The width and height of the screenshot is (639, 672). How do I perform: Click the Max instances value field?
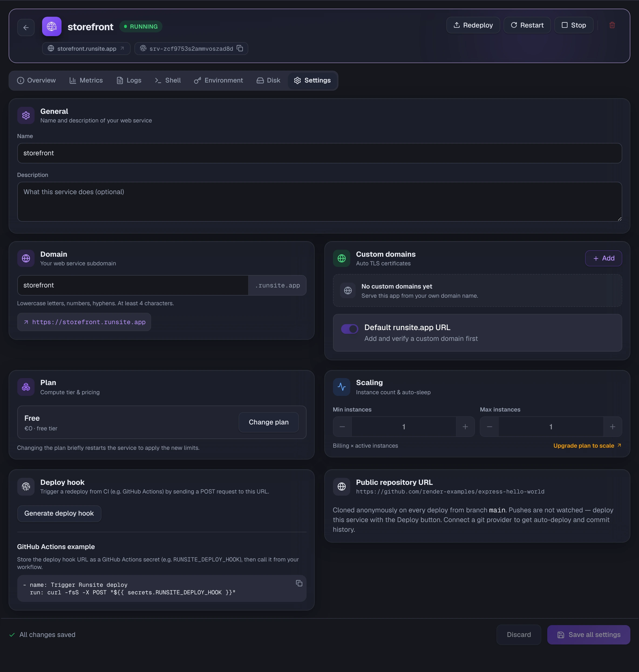[x=551, y=427]
